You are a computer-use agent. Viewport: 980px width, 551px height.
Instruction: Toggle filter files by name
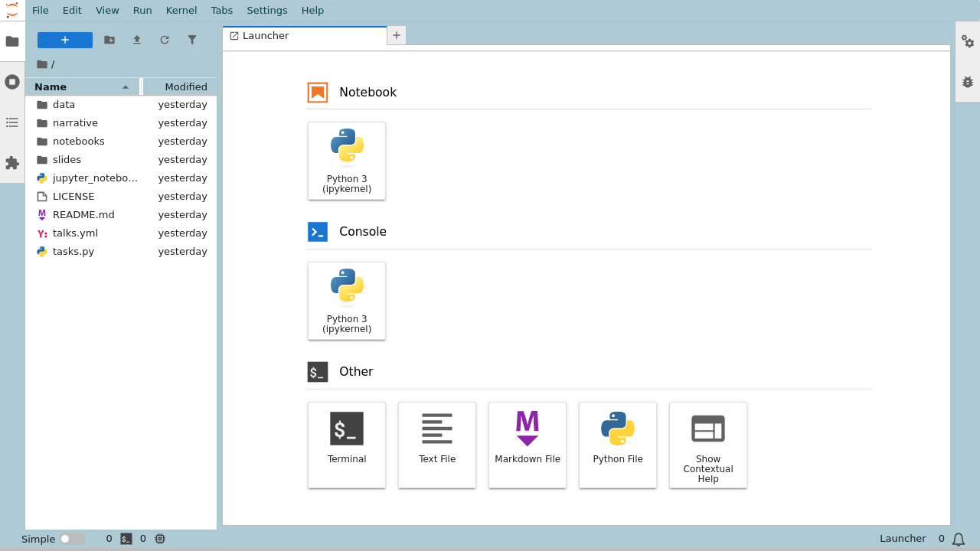point(192,40)
